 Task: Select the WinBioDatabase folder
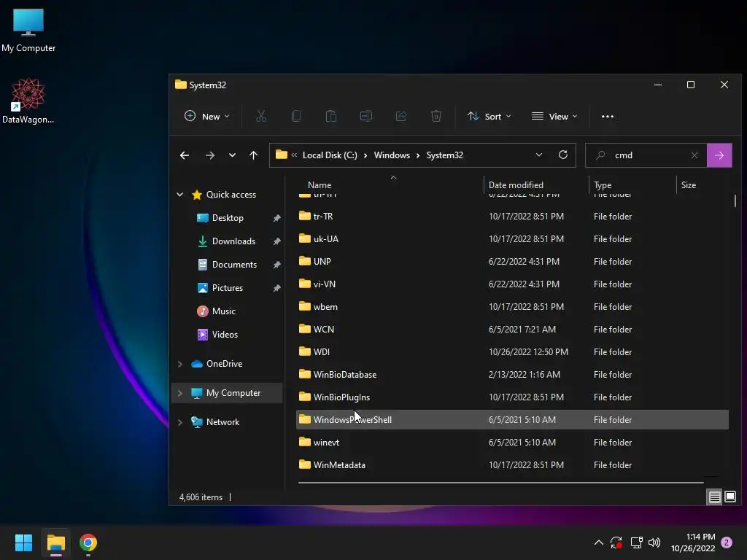(x=512, y=374)
